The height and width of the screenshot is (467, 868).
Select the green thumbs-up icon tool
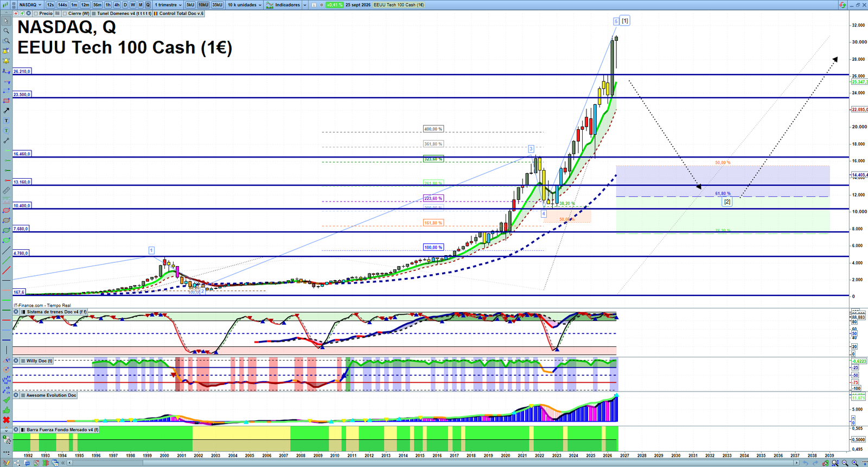[6, 410]
